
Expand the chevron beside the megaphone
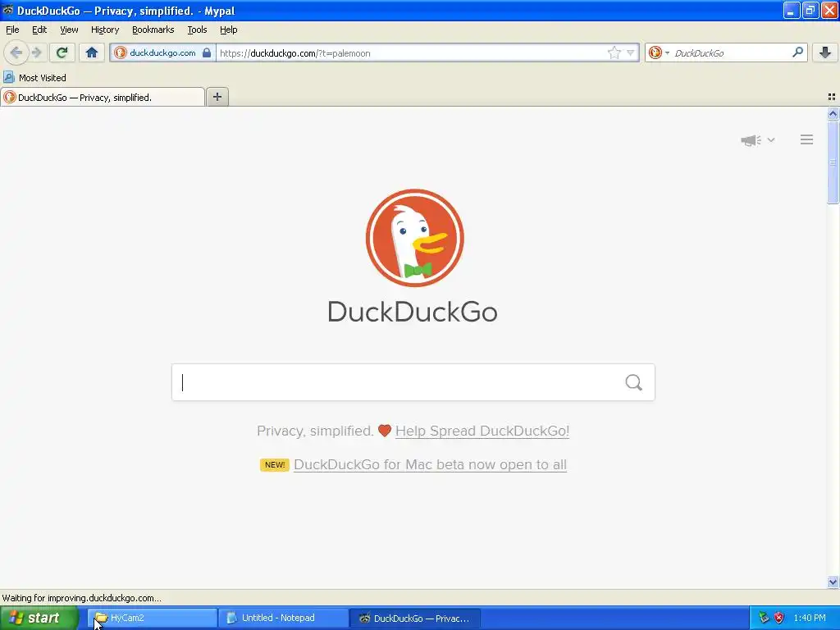pyautogui.click(x=771, y=139)
